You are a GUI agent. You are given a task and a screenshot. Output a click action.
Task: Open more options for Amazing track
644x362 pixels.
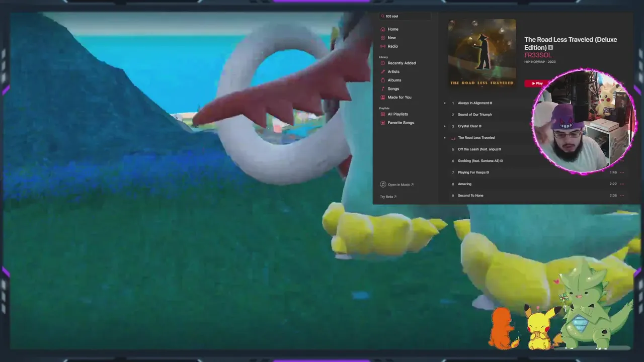pos(622,184)
